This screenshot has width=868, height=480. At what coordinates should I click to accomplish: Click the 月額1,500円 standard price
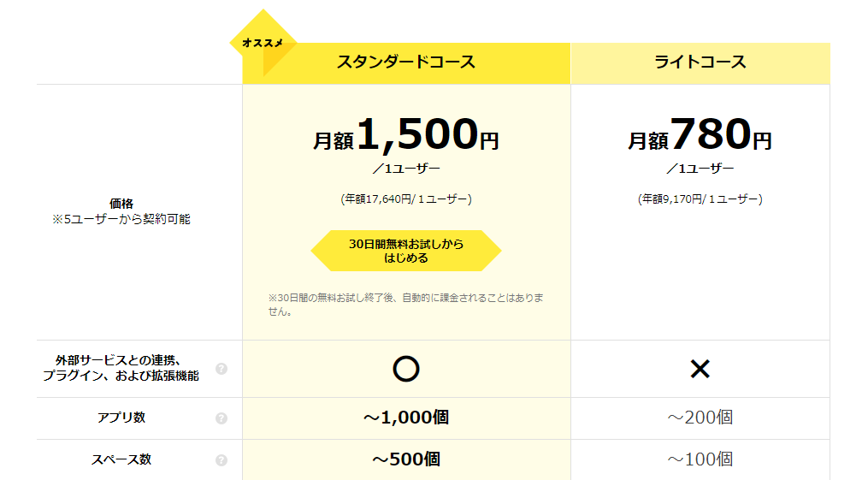[406, 135]
